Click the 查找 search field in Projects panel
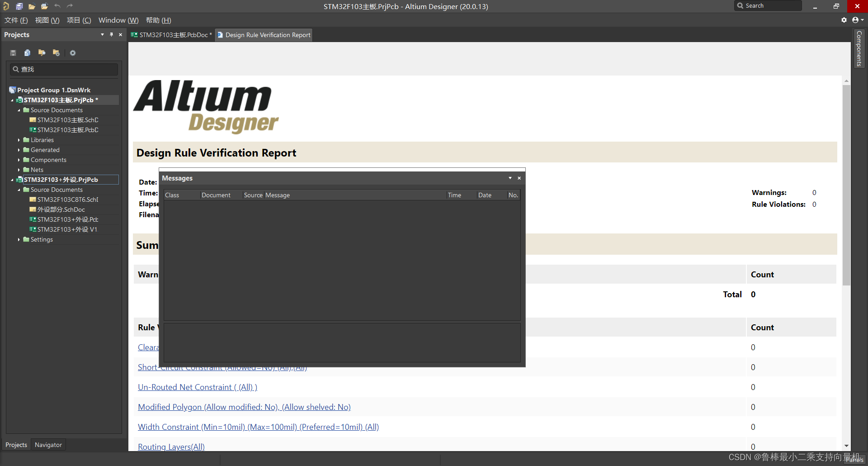 pos(64,69)
